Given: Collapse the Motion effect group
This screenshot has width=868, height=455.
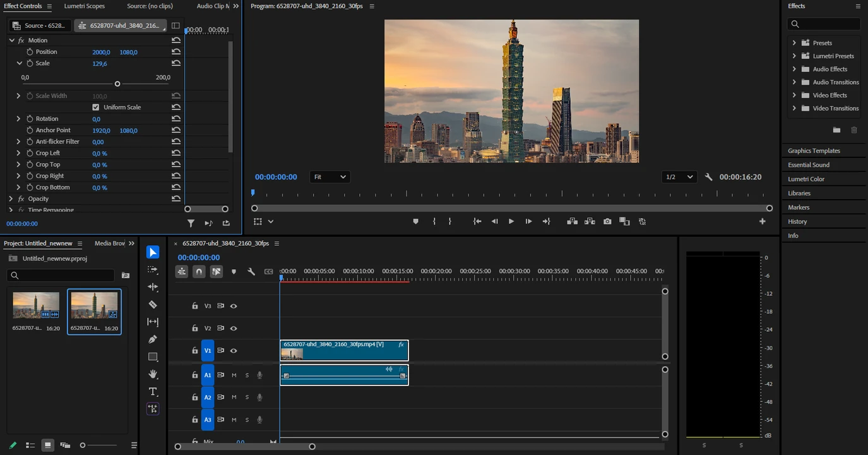Looking at the screenshot, I should tap(11, 40).
